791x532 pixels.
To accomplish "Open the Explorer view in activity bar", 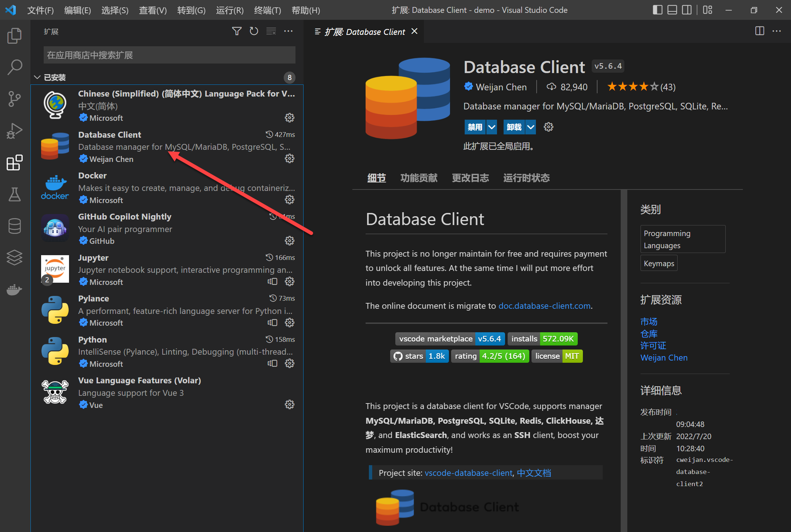I will (15, 36).
